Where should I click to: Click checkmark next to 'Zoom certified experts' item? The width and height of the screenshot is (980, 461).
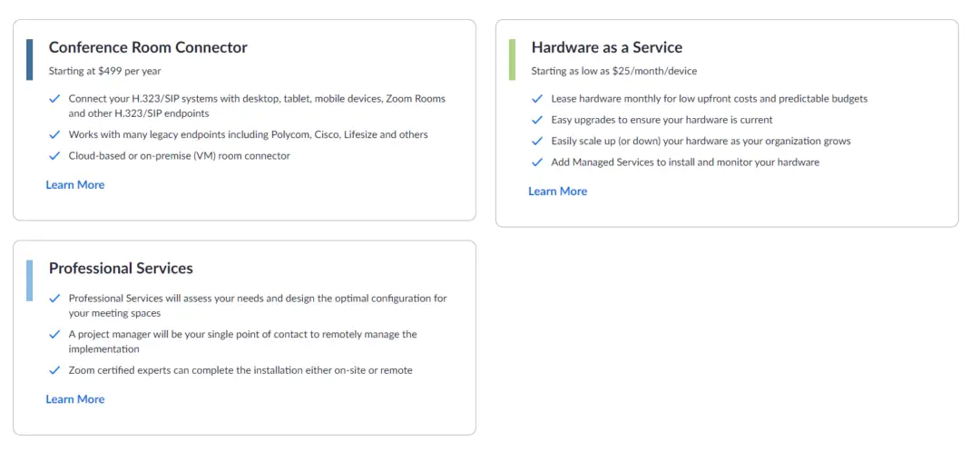(54, 370)
